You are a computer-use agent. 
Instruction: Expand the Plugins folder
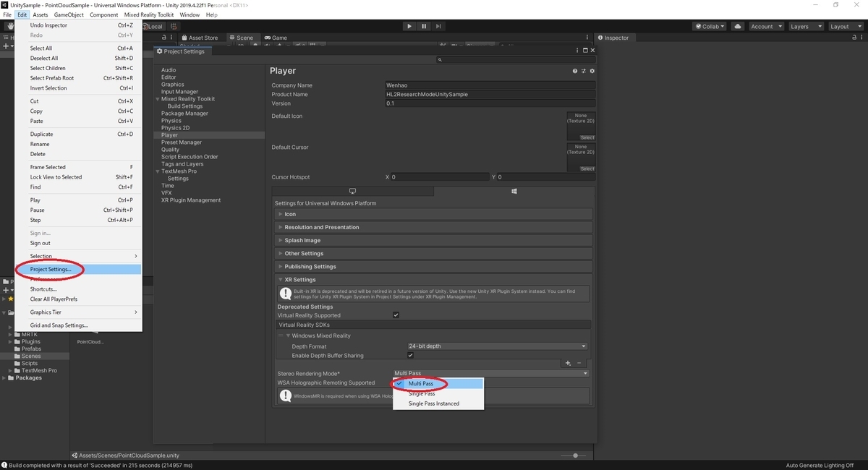[10, 341]
